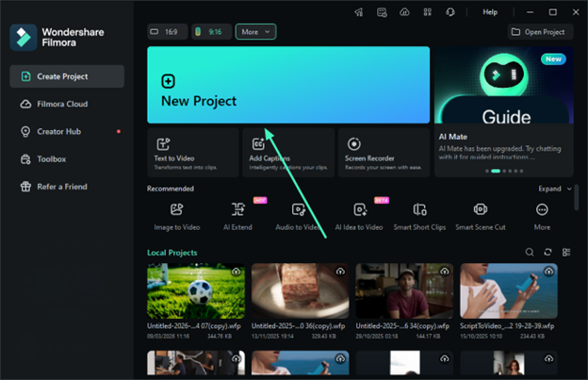Search local projects with the magnifier icon
588x380 pixels.
[530, 253]
